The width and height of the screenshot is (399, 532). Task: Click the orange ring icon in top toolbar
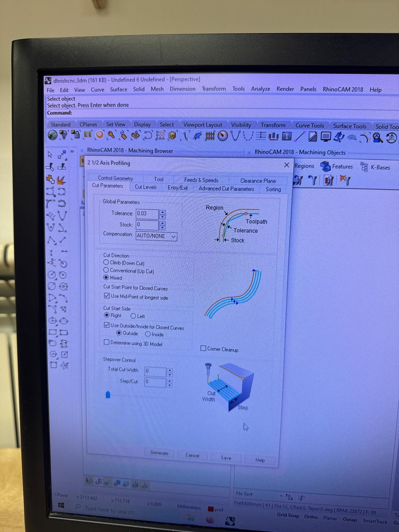coord(99,135)
